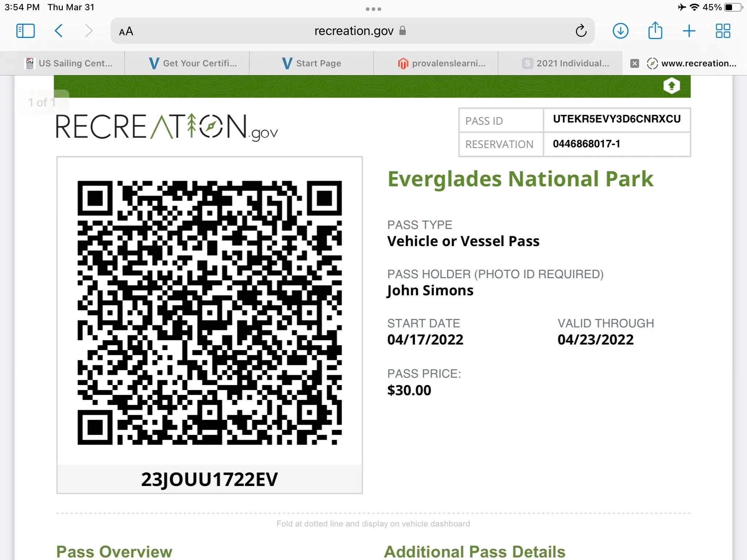Tap the pass QR code image
The width and height of the screenshot is (747, 560).
pos(209,312)
